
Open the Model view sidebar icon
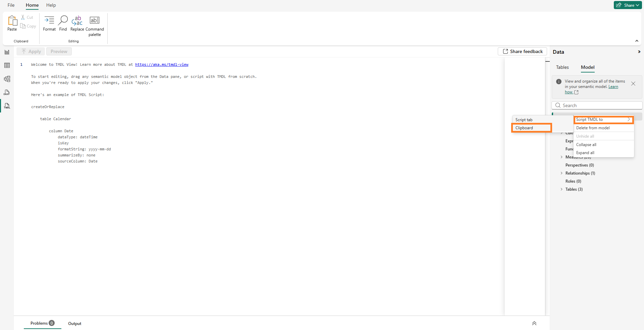coord(7,79)
